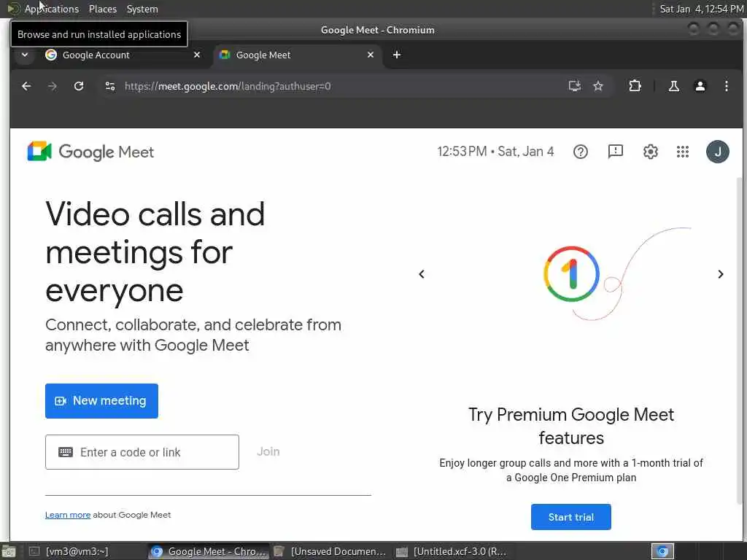Click the Join button
The height and width of the screenshot is (560, 747).
[x=268, y=451]
